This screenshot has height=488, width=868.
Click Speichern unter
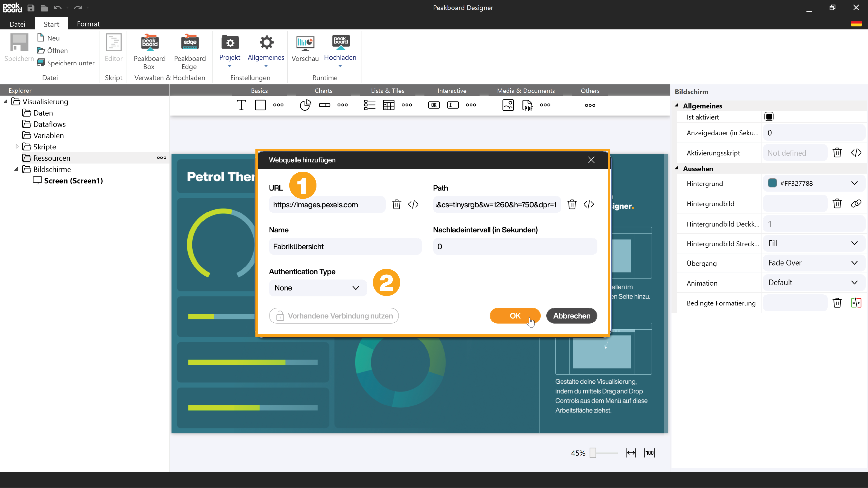66,63
